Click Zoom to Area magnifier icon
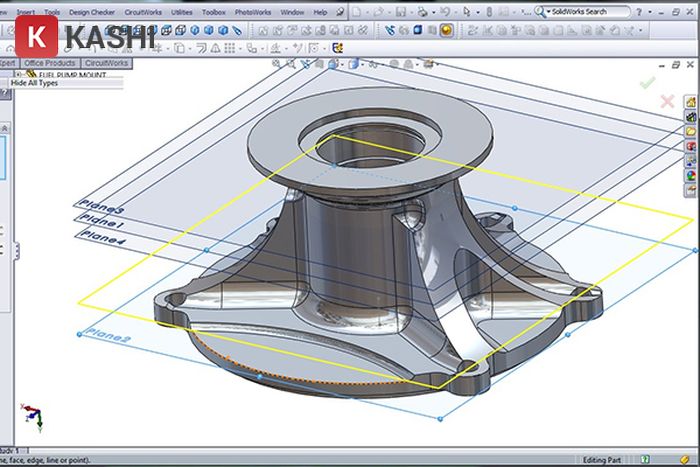Screen dimensions: 700x467 point(291,64)
